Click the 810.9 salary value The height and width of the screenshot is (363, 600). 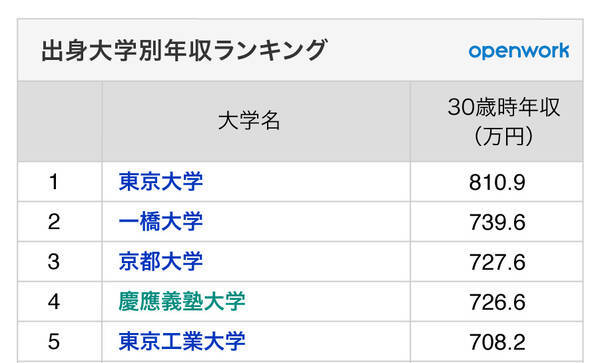pyautogui.click(x=497, y=182)
